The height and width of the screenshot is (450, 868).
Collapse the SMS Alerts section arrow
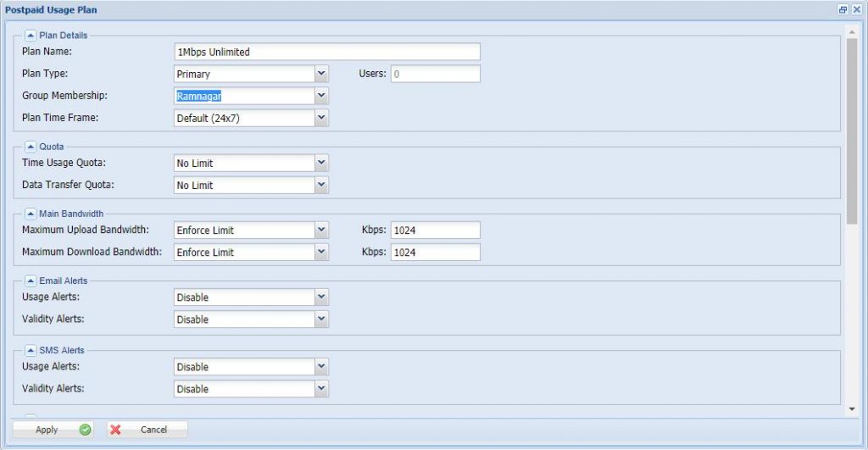tap(31, 350)
